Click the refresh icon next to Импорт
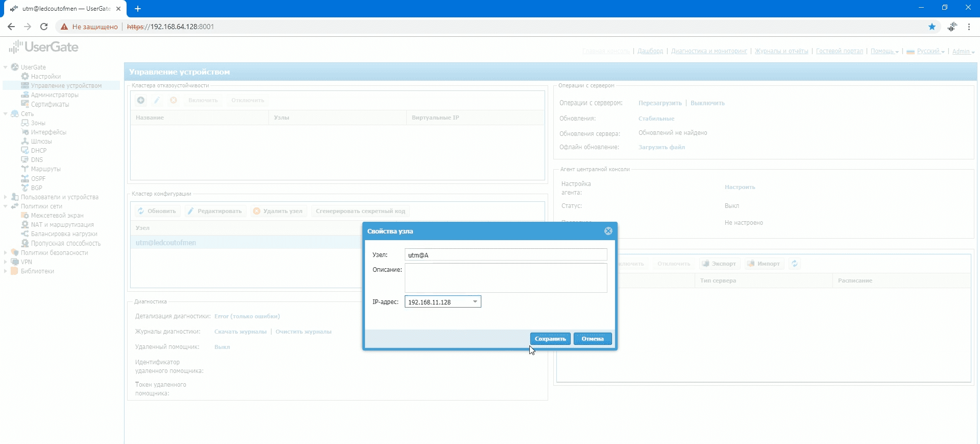The width and height of the screenshot is (980, 444). (x=795, y=264)
